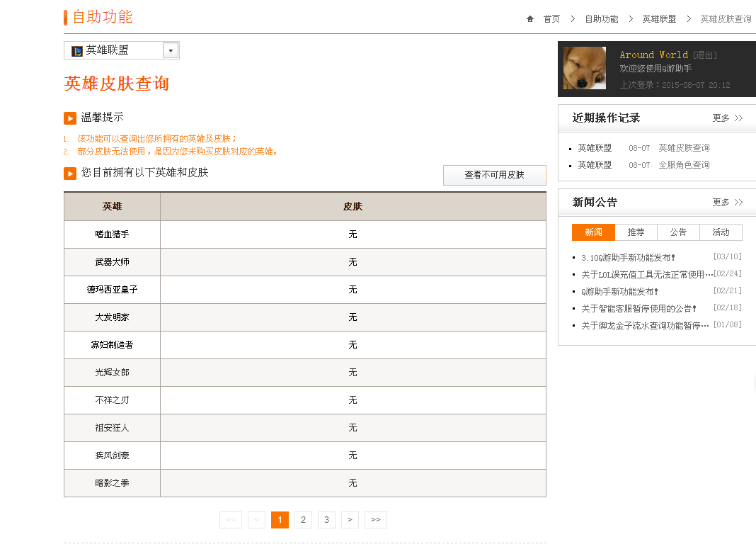Open 英雄联盟 breadcrumb link
756x549 pixels.
[659, 19]
